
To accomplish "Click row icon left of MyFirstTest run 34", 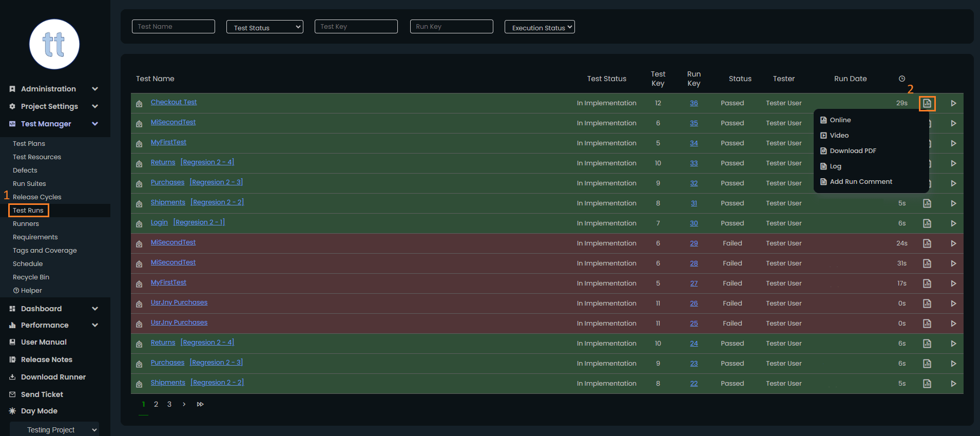I will point(139,144).
